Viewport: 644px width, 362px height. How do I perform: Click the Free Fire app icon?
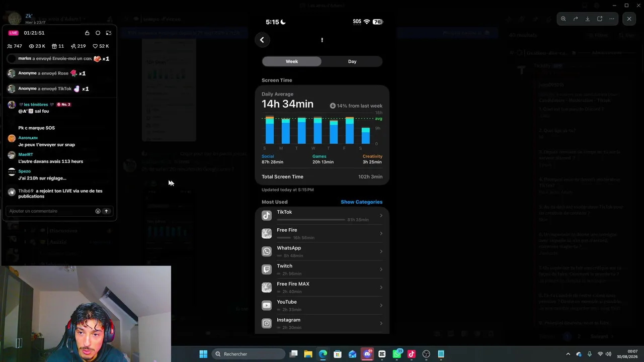[267, 233]
